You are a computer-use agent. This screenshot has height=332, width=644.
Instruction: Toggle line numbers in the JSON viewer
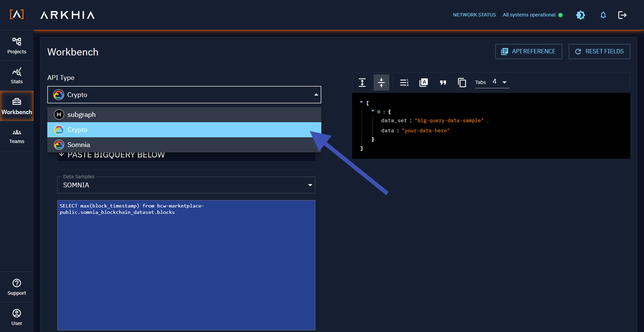(x=404, y=82)
